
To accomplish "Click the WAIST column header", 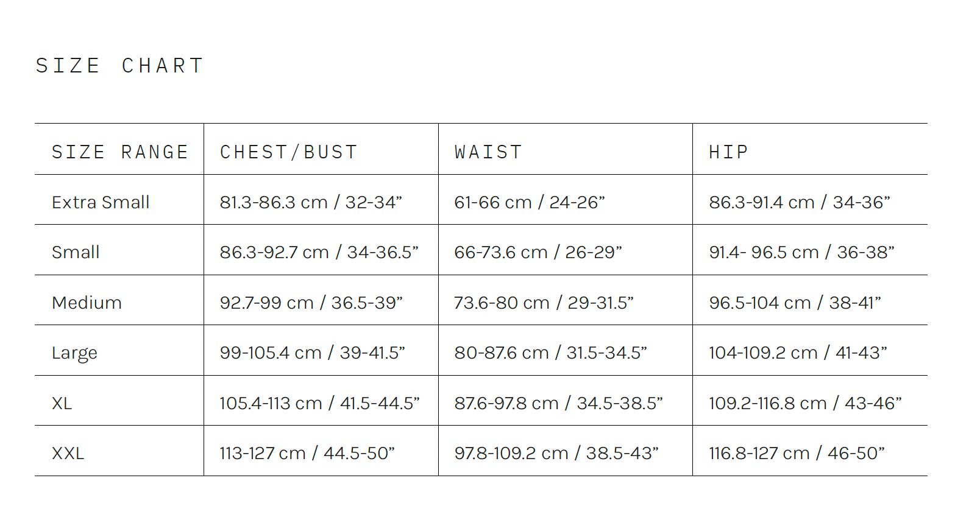I will click(488, 152).
